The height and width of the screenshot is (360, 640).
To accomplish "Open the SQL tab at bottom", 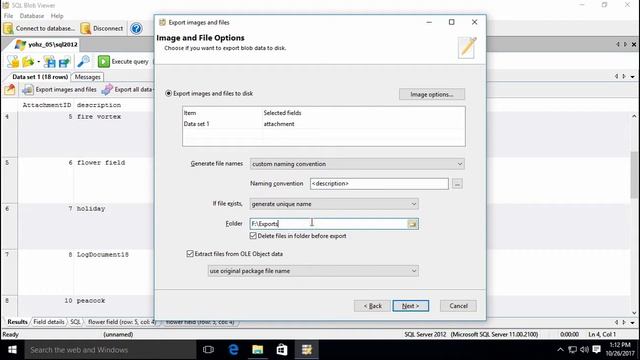I will [75, 322].
